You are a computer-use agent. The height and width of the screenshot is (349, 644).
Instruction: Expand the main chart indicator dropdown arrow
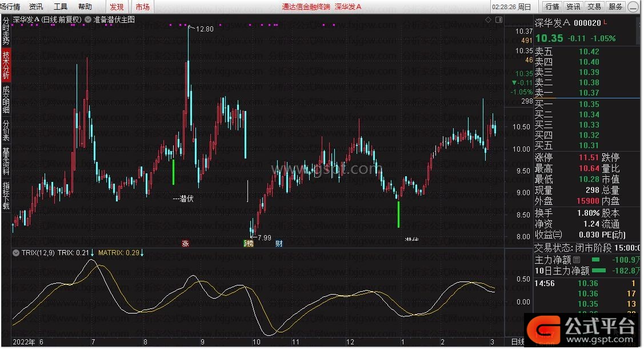coord(88,19)
